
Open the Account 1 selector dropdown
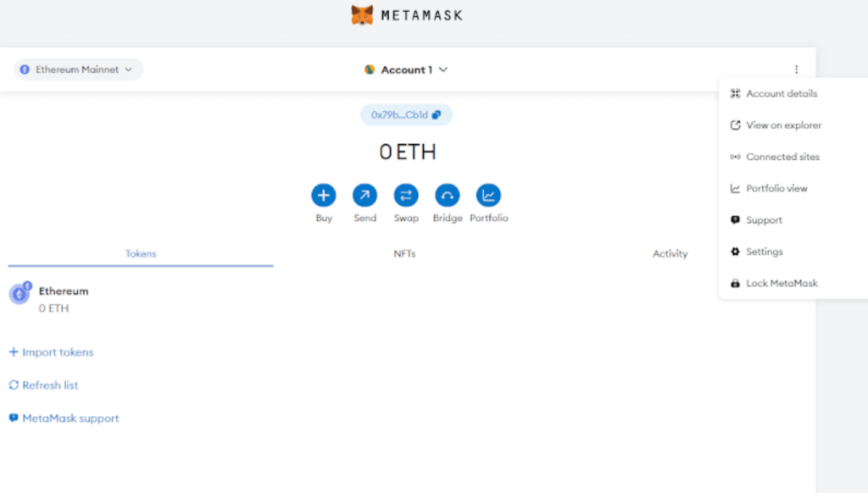point(406,69)
